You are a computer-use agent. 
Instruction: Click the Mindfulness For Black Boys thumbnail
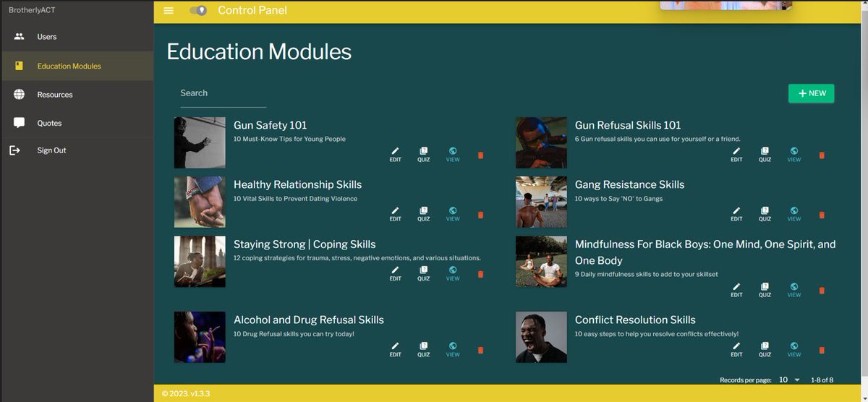pyautogui.click(x=541, y=262)
